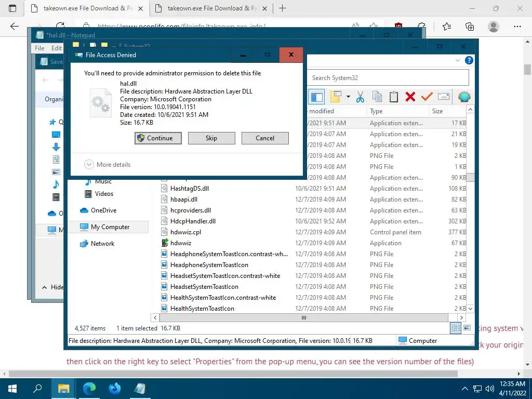Image resolution: width=532 pixels, height=399 pixels.
Task: Show hidden system tray icons chevron
Action: tap(465, 389)
